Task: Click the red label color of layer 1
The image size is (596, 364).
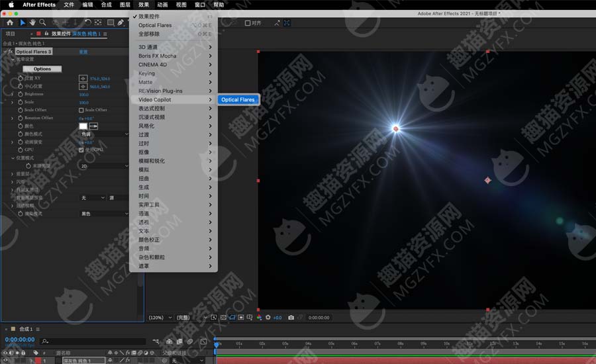Action: click(38, 360)
